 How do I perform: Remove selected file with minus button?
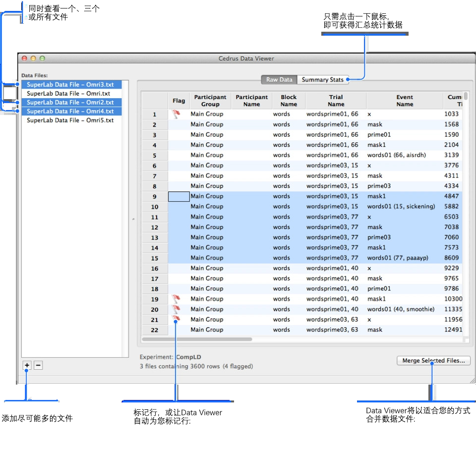(x=38, y=365)
